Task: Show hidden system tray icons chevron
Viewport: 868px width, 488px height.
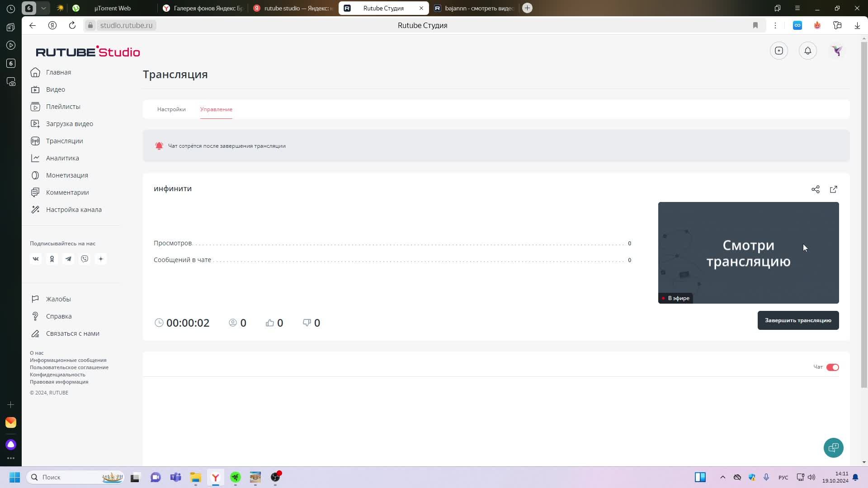Action: tap(722, 477)
